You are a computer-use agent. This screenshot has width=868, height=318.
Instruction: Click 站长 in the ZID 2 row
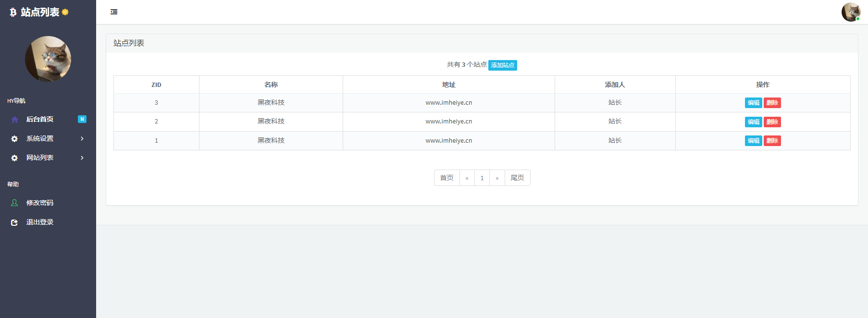(x=615, y=121)
